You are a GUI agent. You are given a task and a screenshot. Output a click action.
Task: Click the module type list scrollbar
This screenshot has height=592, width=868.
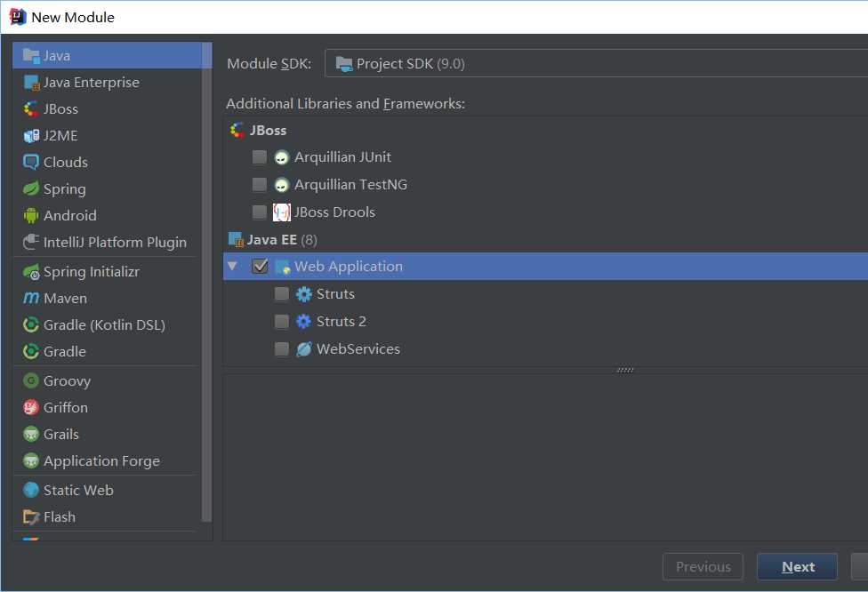[207, 282]
